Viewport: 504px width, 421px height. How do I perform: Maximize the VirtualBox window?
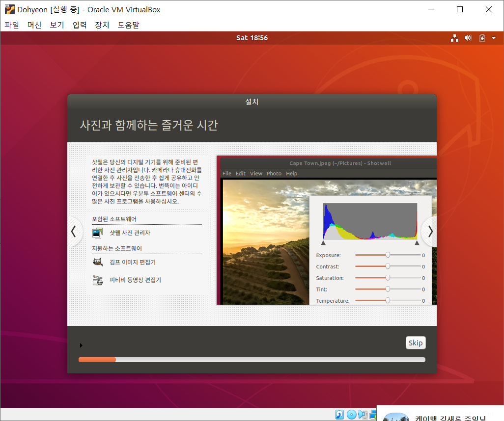point(460,9)
